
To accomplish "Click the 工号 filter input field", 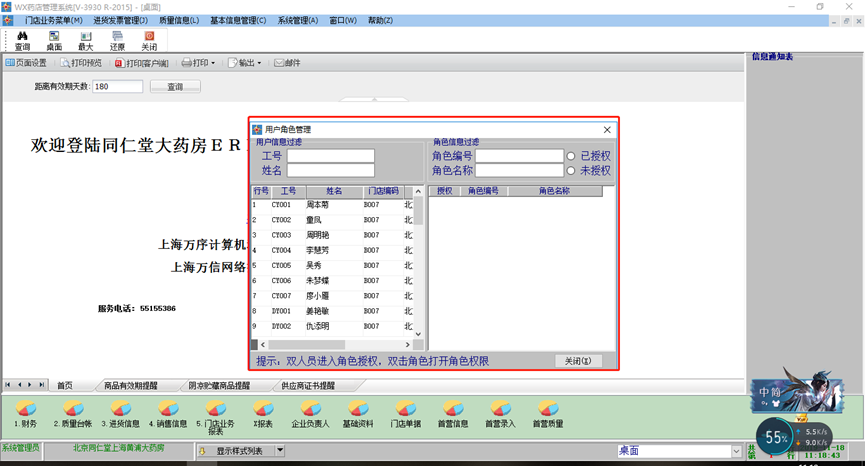I will pyautogui.click(x=330, y=156).
